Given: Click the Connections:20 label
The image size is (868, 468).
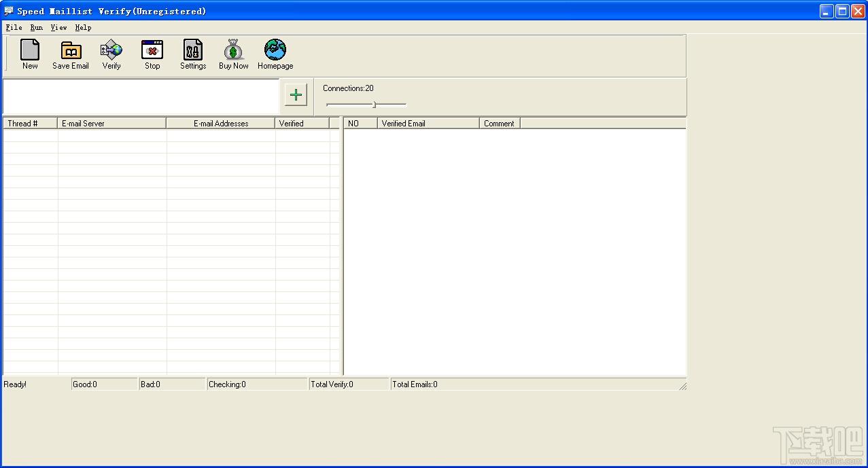Looking at the screenshot, I should click(x=348, y=88).
